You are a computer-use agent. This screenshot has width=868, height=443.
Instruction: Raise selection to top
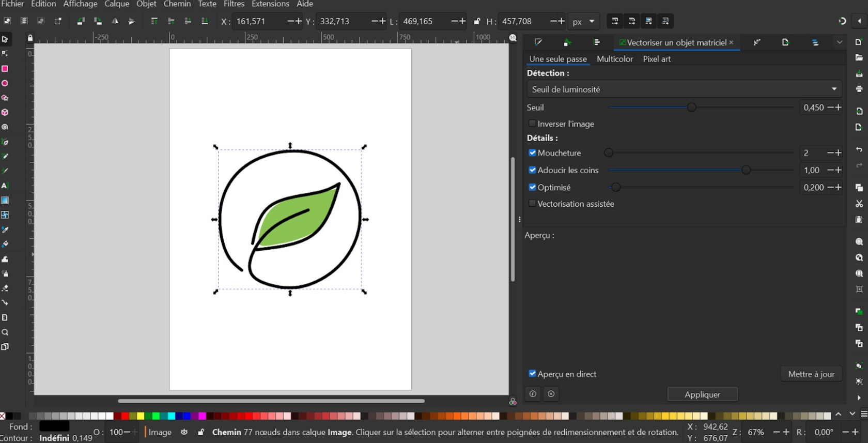click(x=154, y=21)
